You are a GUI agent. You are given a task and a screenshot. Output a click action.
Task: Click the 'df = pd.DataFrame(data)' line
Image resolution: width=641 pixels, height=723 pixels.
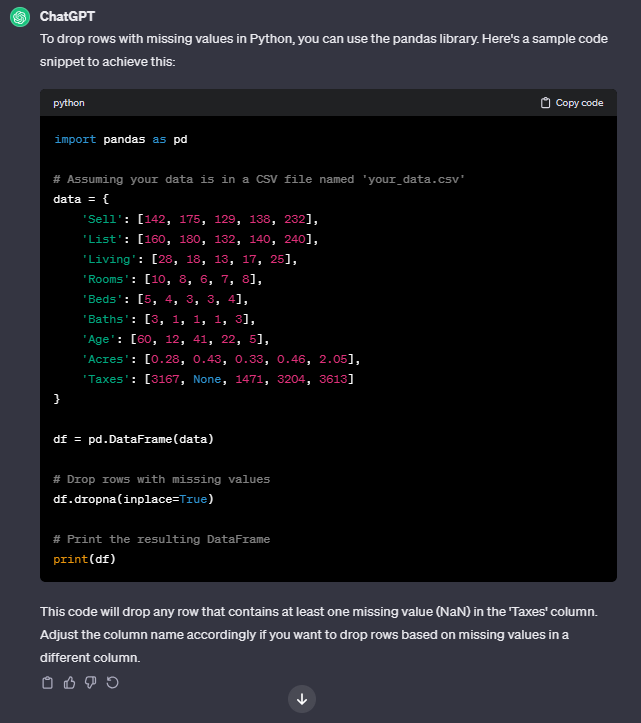(134, 439)
